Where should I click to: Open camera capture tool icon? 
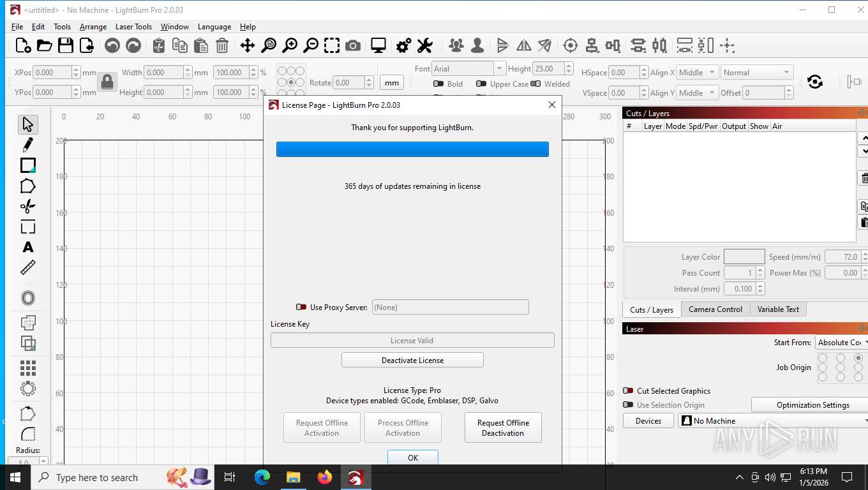point(352,45)
